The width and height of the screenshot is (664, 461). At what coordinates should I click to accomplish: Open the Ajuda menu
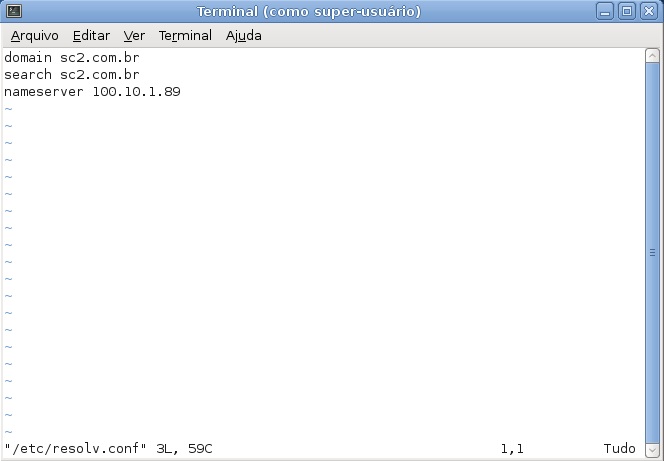243,36
